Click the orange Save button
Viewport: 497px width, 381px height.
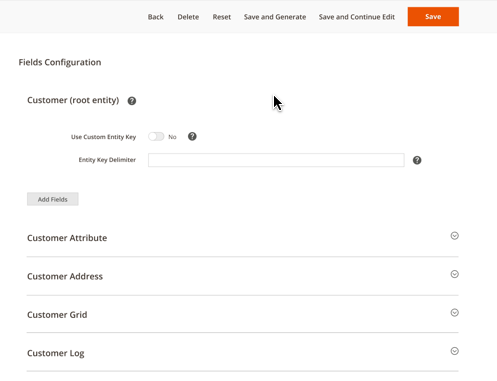point(433,17)
